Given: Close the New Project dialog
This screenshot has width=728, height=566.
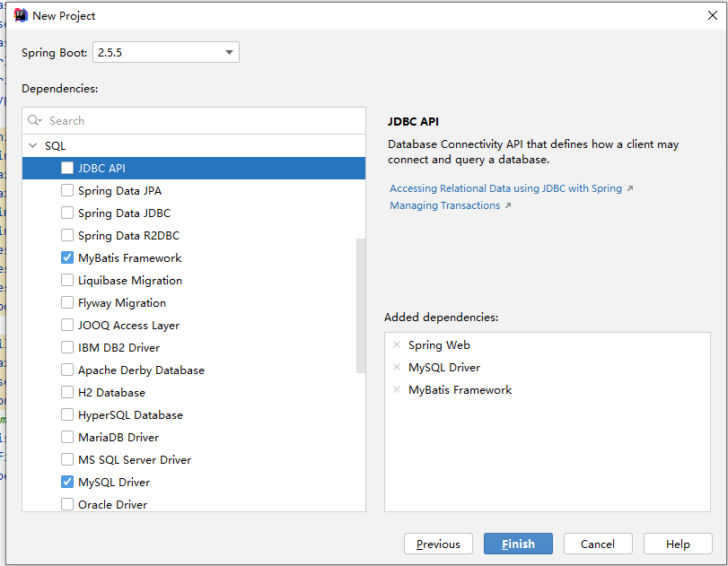Looking at the screenshot, I should (713, 15).
